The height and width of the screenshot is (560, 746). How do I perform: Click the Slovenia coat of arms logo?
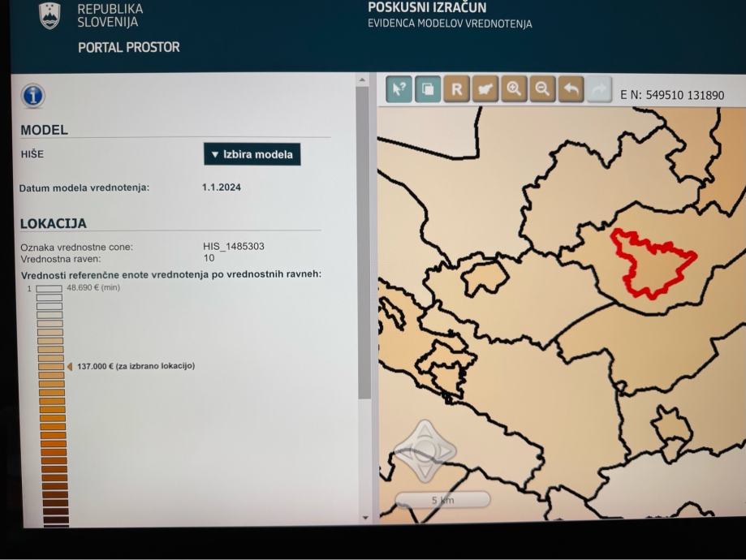[x=50, y=15]
